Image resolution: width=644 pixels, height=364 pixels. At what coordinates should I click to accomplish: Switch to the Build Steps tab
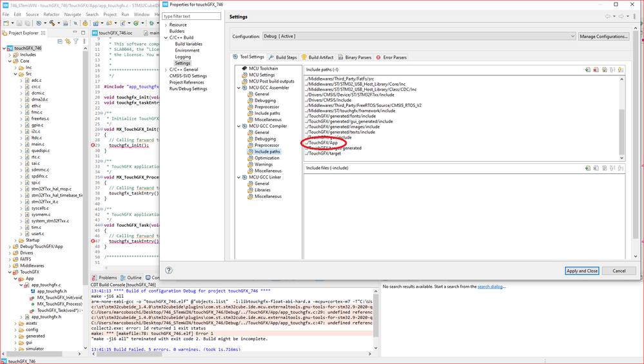point(283,57)
